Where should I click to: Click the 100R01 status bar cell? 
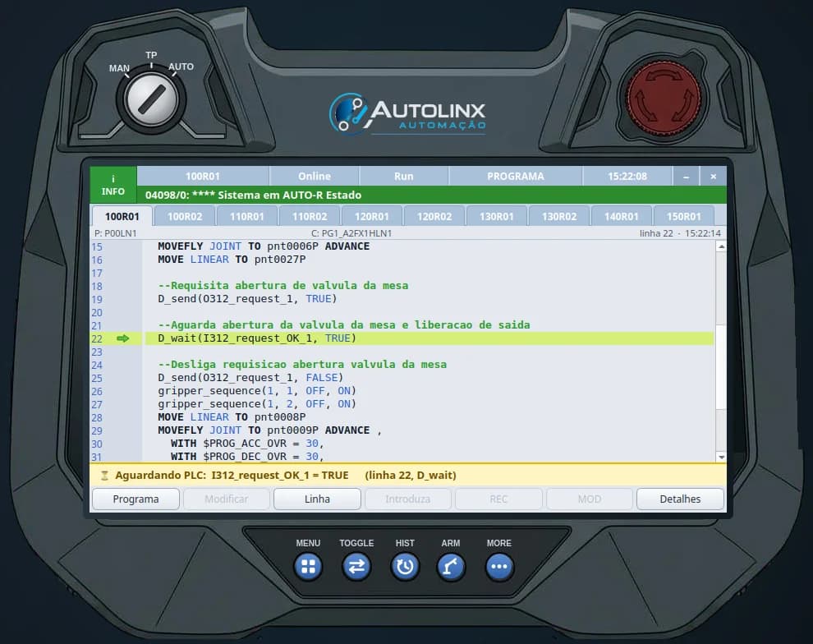coord(203,177)
